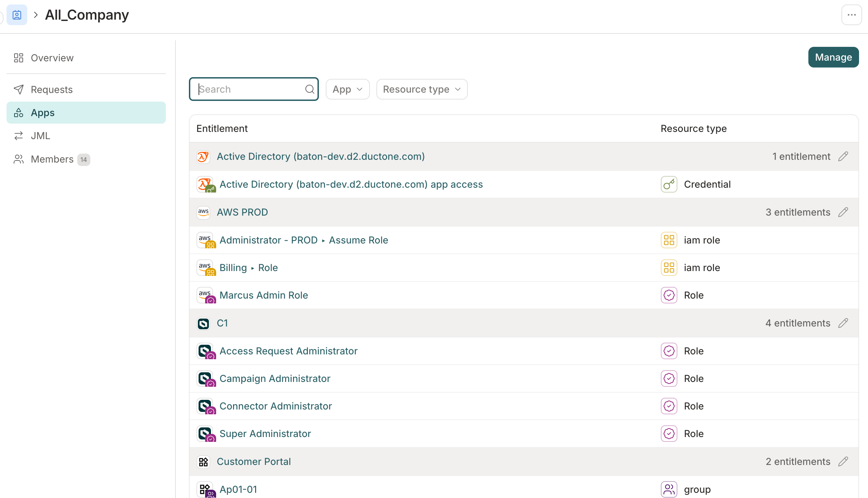Click the Members count badge 14
This screenshot has height=498, width=868.
click(x=83, y=159)
